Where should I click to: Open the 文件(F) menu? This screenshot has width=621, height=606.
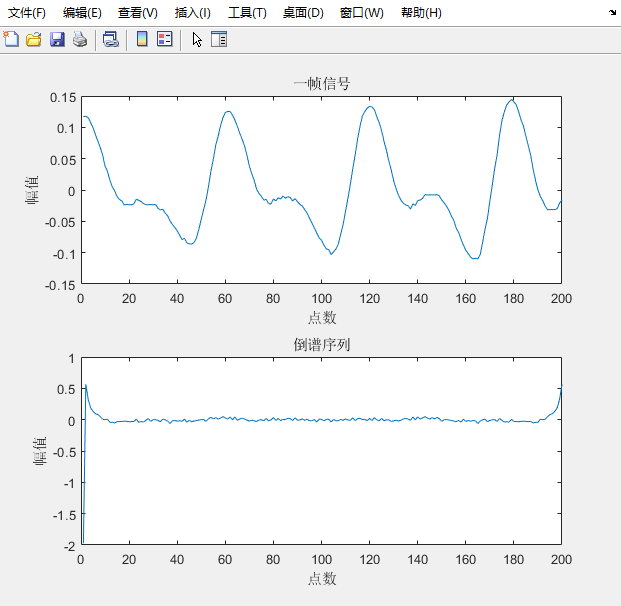click(27, 13)
